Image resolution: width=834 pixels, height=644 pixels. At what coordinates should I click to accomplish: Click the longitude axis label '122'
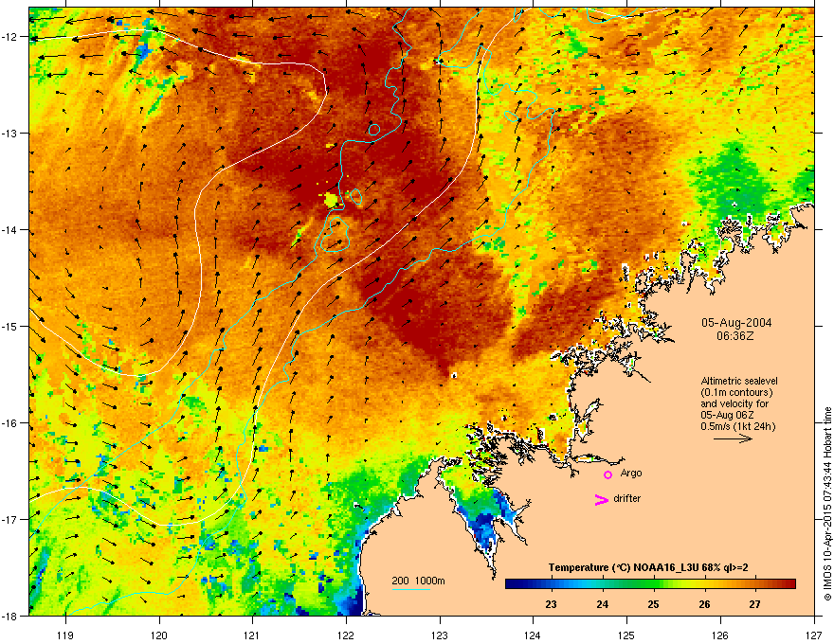(346, 635)
